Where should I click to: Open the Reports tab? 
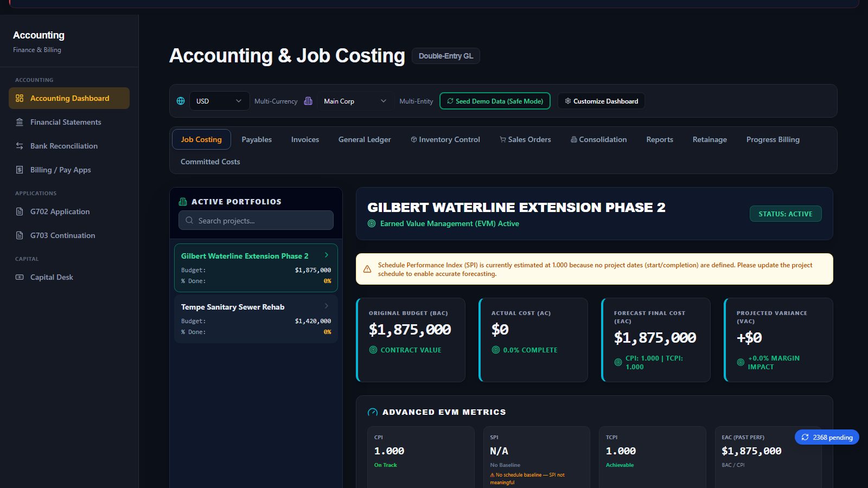(x=660, y=139)
